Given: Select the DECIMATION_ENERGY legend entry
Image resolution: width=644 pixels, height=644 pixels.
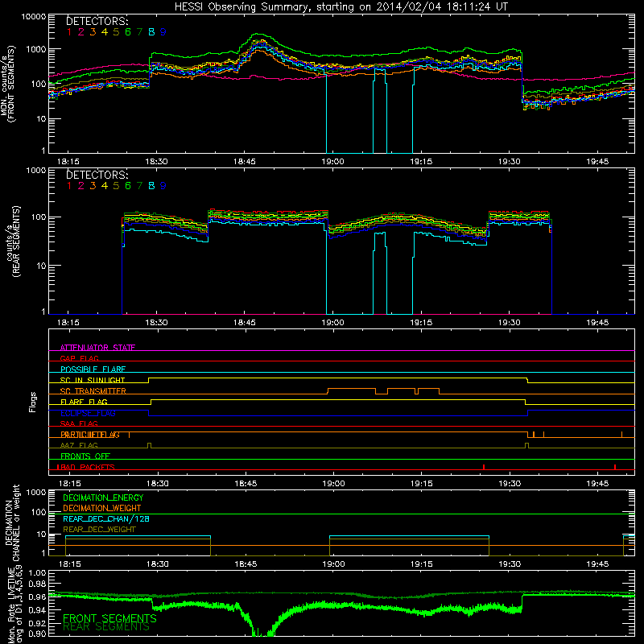Looking at the screenshot, I should click(x=103, y=497).
